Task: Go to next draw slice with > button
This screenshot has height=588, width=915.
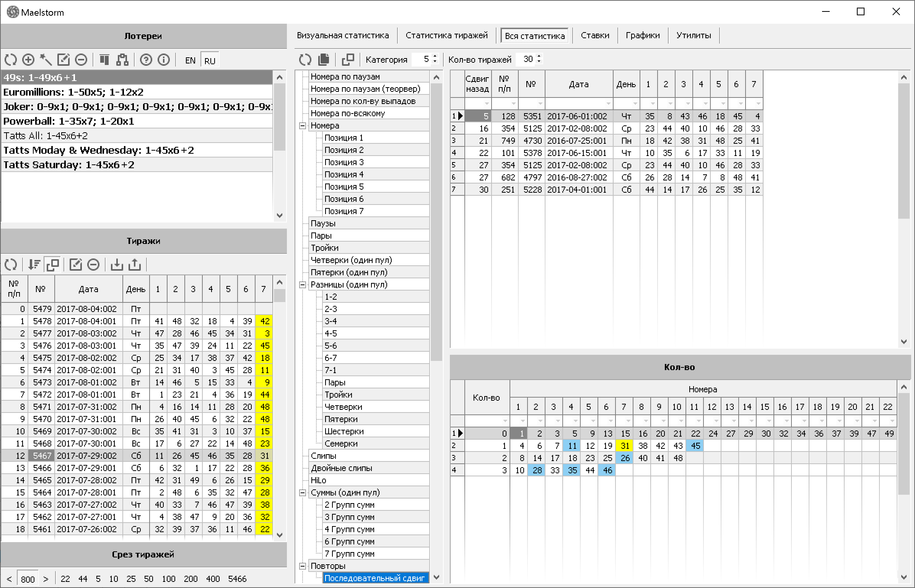Action: click(46, 579)
